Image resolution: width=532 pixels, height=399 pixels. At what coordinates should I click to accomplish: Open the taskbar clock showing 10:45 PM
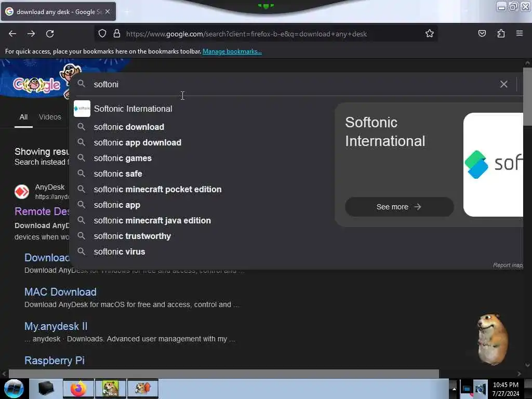tap(506, 389)
